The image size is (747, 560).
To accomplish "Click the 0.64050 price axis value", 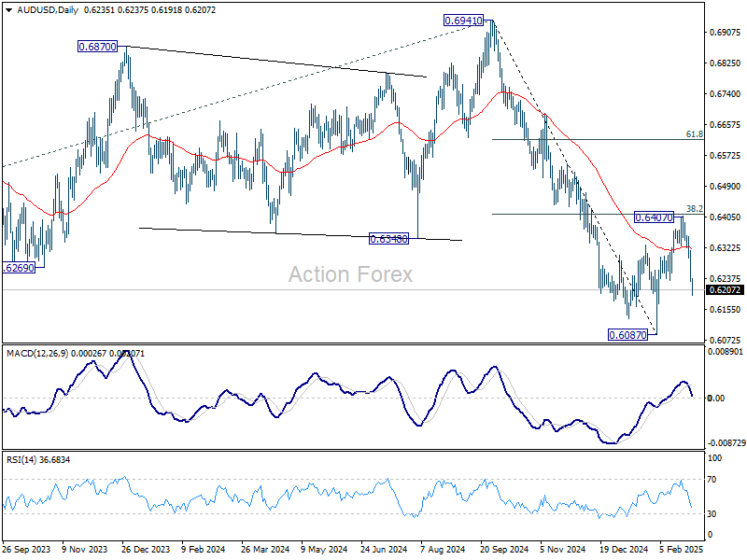I will (726, 217).
